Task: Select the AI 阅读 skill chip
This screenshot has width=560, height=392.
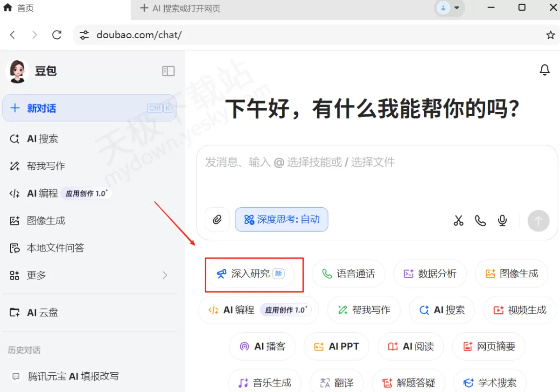Action: coord(411,346)
